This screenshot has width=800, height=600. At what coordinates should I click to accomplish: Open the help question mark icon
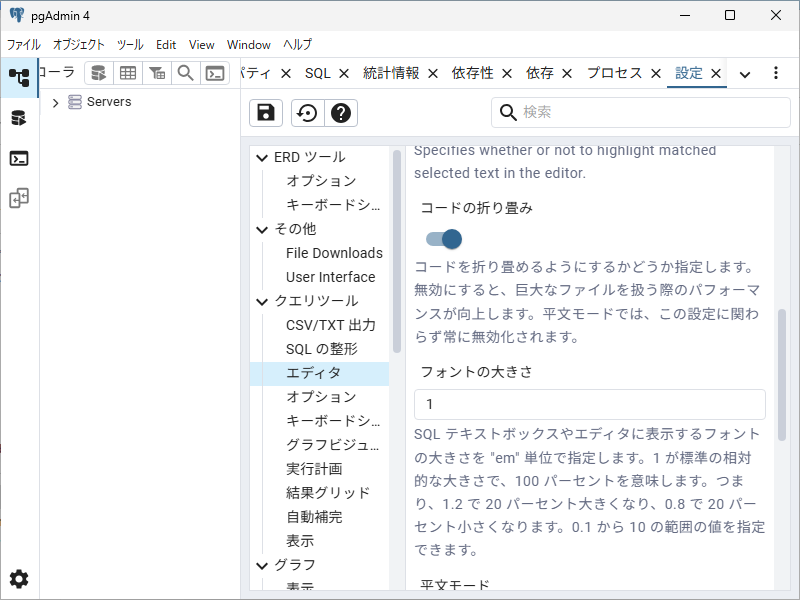point(341,113)
